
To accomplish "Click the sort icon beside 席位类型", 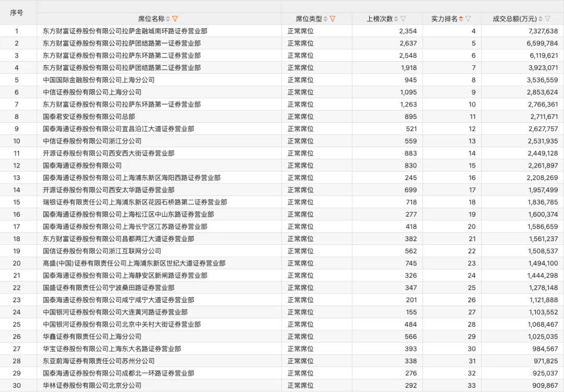I will click(x=326, y=19).
